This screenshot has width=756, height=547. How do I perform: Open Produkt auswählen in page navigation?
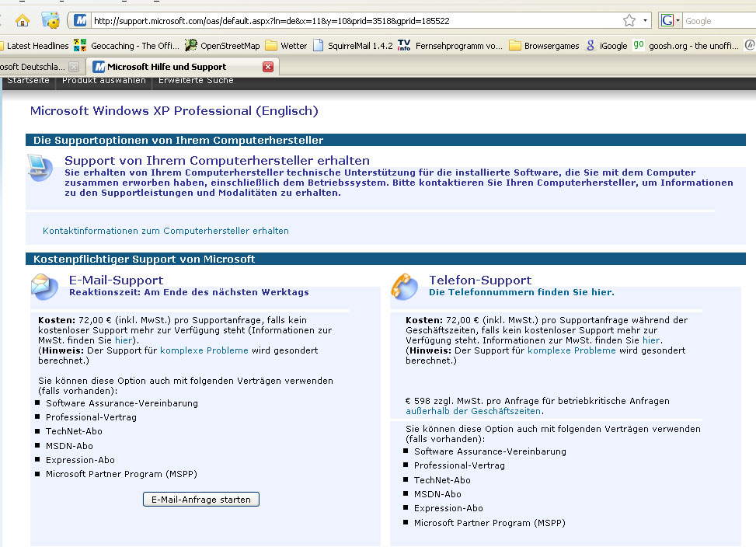point(104,81)
